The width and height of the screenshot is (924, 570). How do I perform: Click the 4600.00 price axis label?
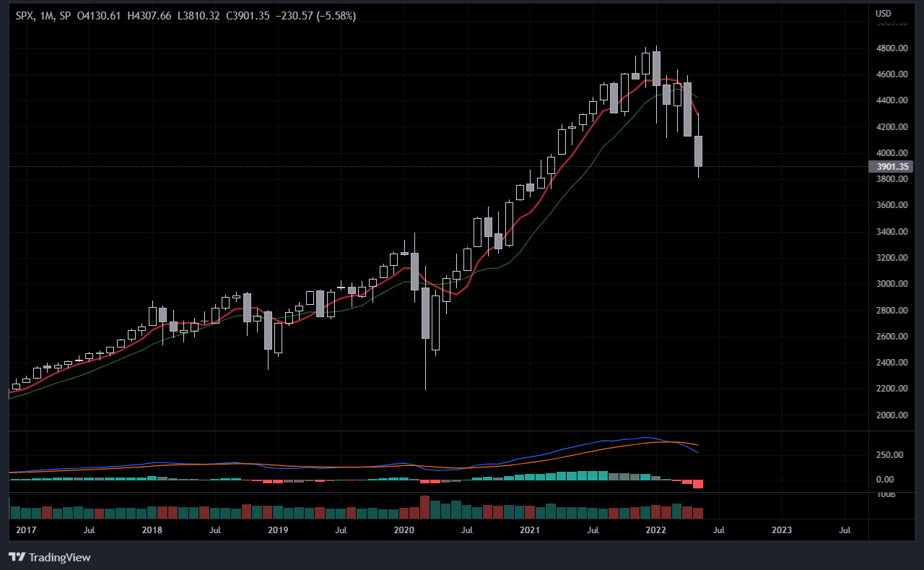click(892, 74)
